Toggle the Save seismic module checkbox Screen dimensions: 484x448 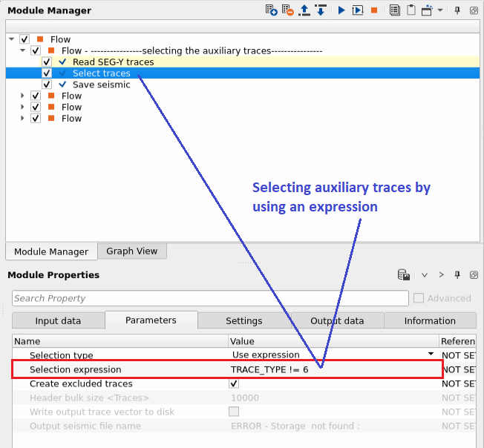click(47, 85)
